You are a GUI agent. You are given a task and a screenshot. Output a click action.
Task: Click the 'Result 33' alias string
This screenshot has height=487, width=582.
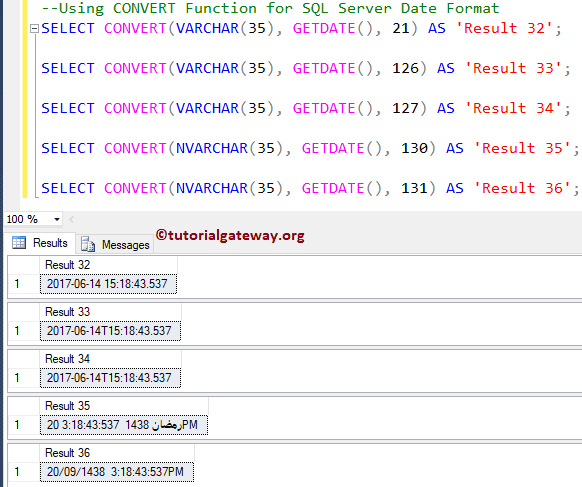click(x=513, y=69)
